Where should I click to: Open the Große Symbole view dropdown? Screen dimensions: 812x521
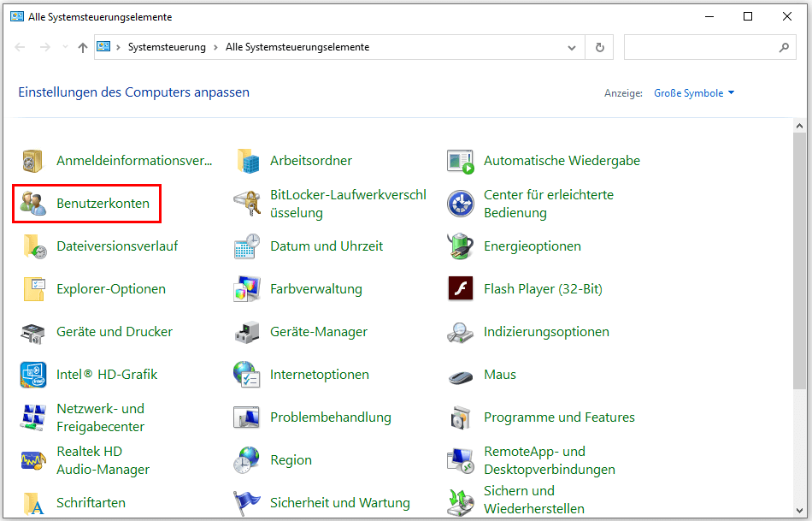[693, 93]
